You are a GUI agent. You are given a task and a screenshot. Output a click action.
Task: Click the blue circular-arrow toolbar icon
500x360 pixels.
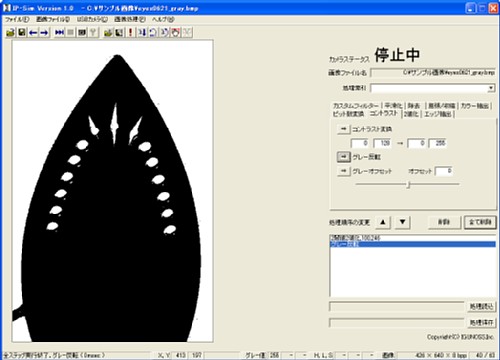(x=153, y=32)
